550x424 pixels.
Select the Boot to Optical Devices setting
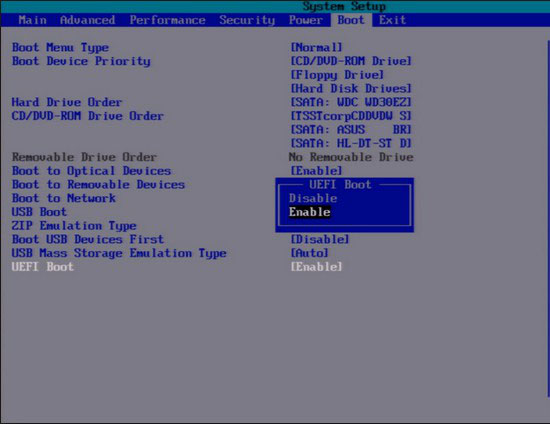pos(91,171)
